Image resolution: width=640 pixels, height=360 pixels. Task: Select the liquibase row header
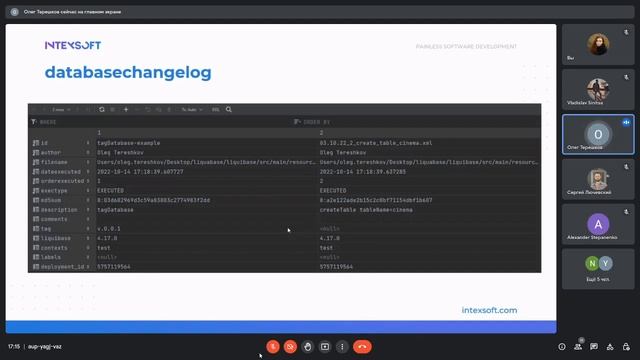click(x=62, y=238)
